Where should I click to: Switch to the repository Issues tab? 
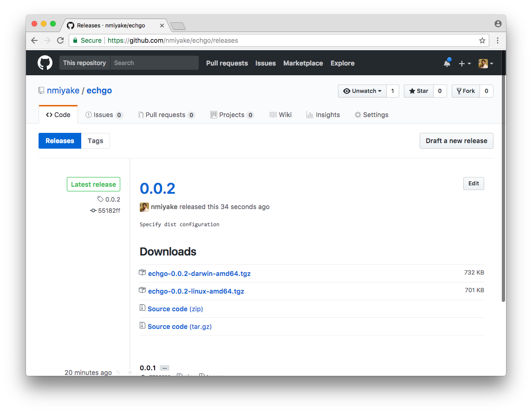click(104, 115)
